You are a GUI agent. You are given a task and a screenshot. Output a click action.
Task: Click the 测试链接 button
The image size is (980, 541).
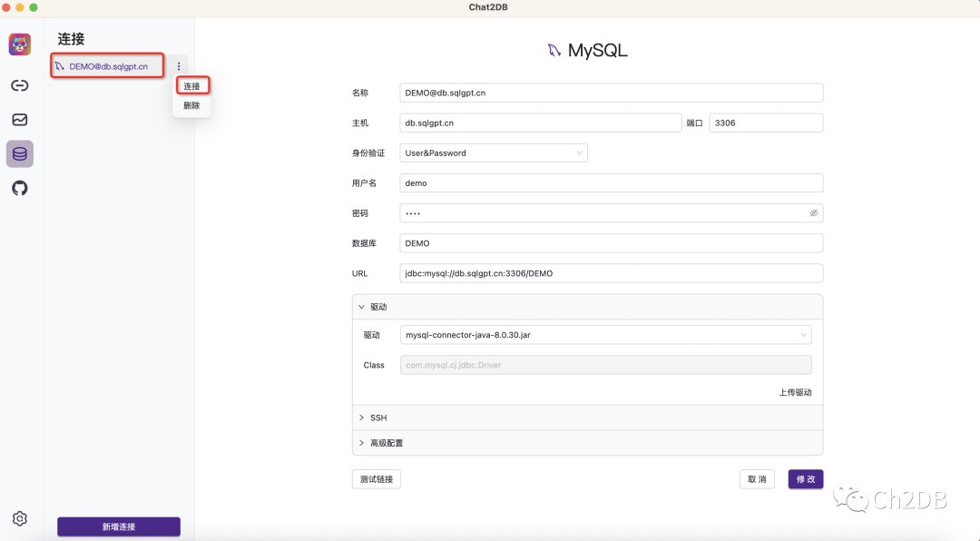pyautogui.click(x=377, y=479)
